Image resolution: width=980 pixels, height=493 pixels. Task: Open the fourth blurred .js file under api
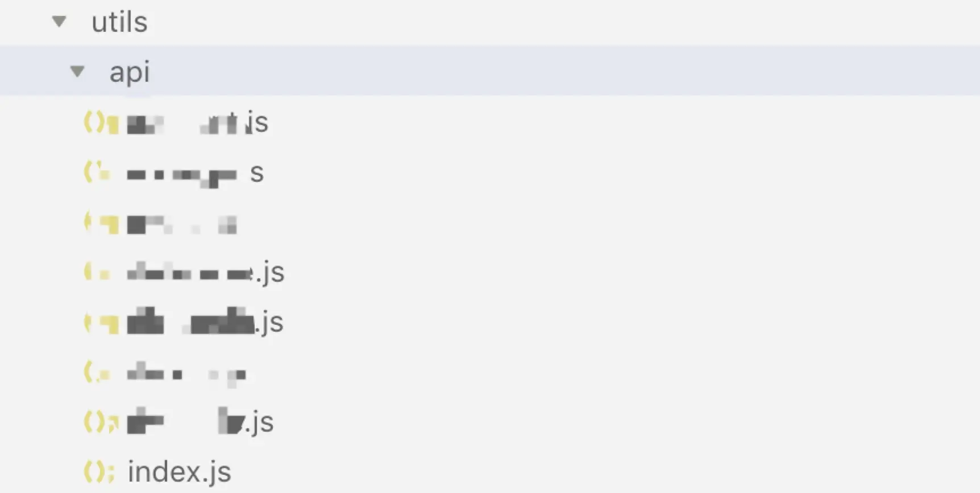[205, 273]
